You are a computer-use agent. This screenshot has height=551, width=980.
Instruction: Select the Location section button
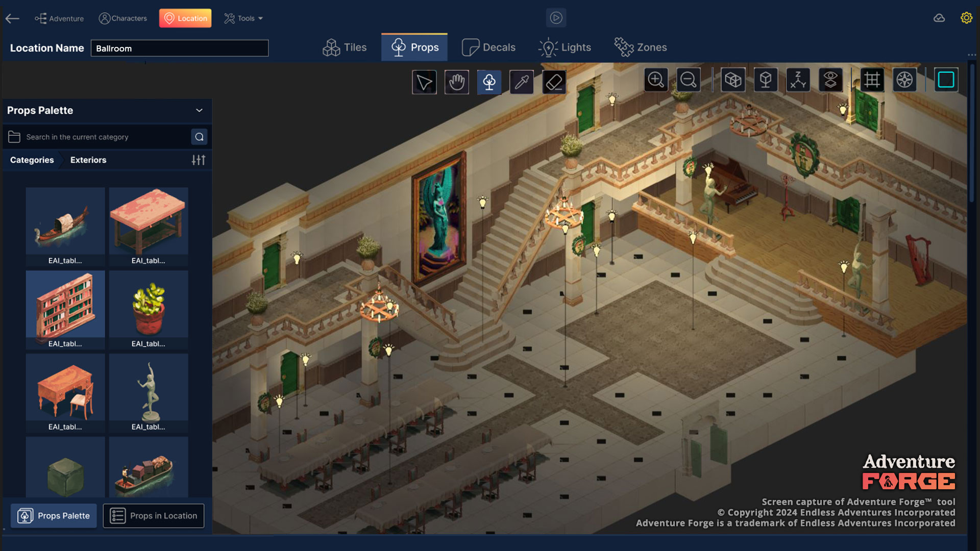[185, 18]
